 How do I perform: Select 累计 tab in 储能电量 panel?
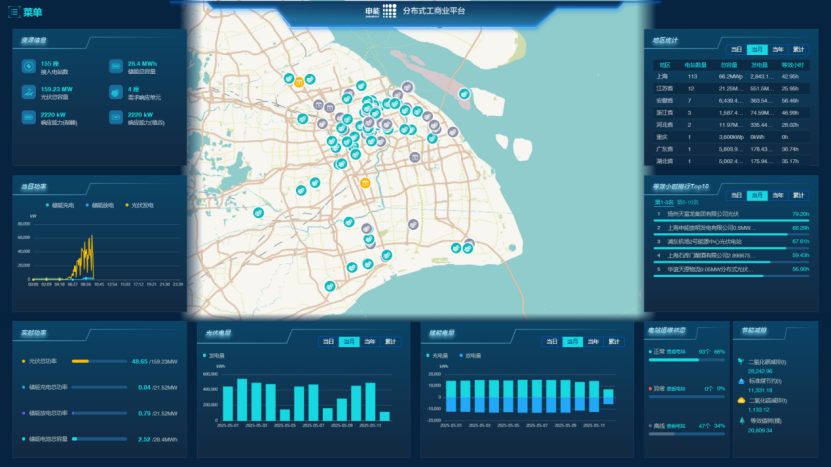point(615,341)
